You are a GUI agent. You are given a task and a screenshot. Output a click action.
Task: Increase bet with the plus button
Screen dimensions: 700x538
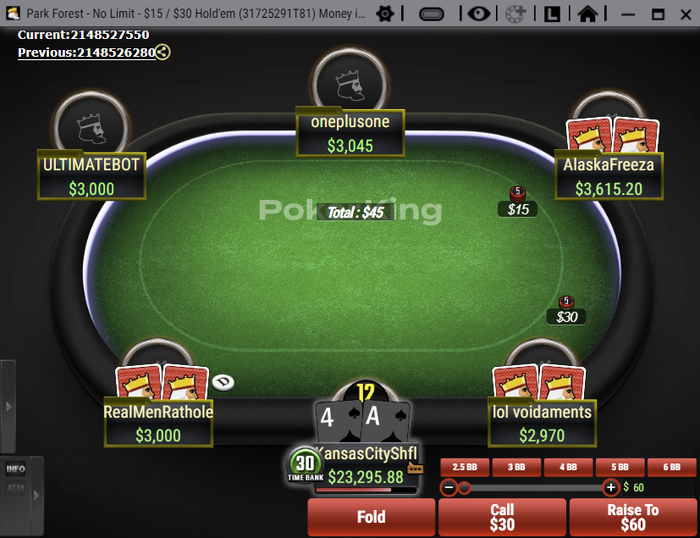[x=611, y=488]
